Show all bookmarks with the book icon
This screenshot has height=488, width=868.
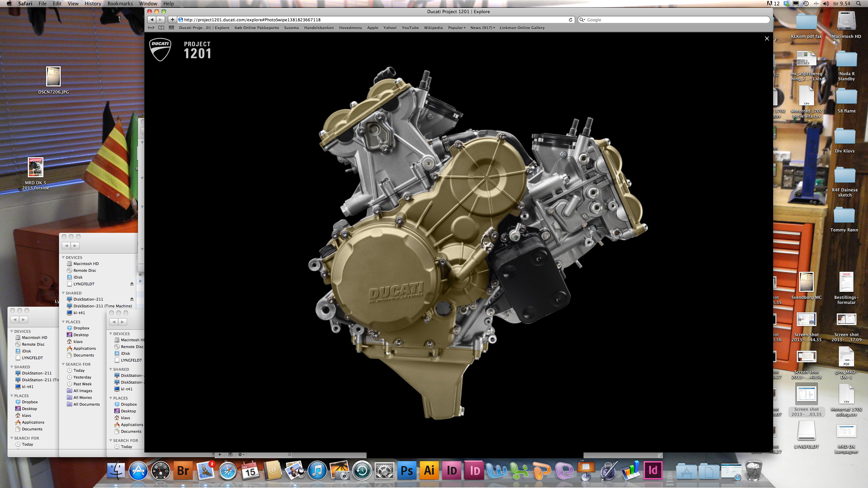pyautogui.click(x=161, y=28)
